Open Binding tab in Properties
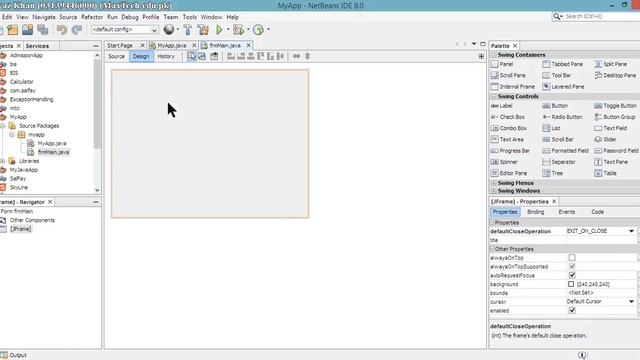This screenshot has height=360, width=640. pyautogui.click(x=536, y=212)
